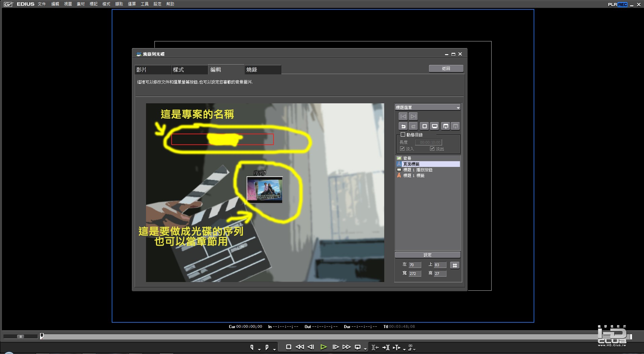
Task: Click the export icon in the player bar
Action: 410,347
